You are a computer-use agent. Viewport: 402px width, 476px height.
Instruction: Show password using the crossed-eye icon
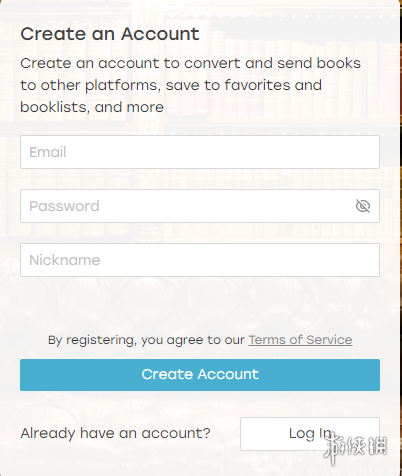point(363,206)
